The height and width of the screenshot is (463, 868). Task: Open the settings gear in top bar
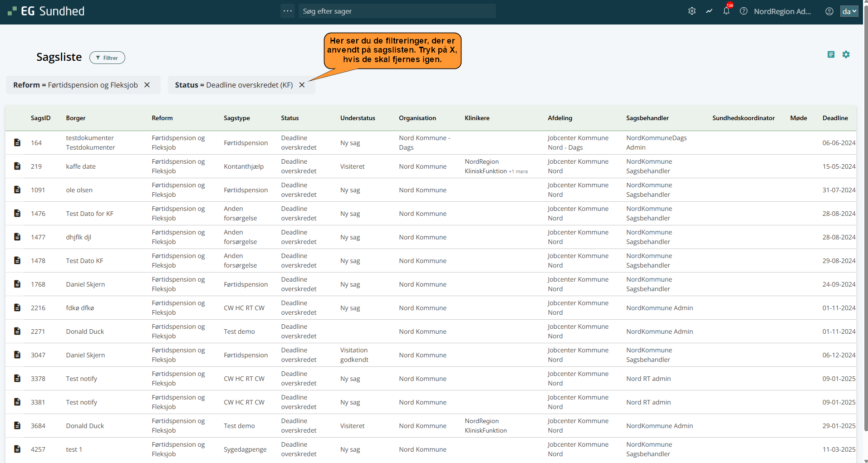(x=691, y=11)
